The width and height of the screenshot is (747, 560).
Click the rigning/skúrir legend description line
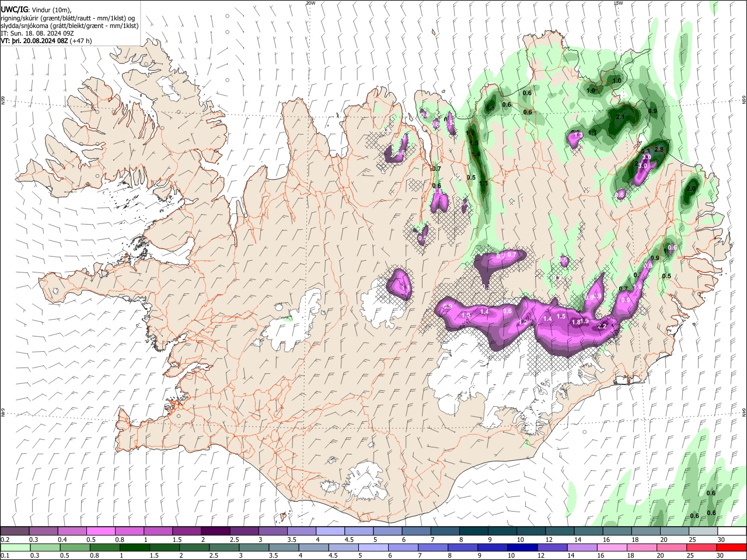[69, 18]
